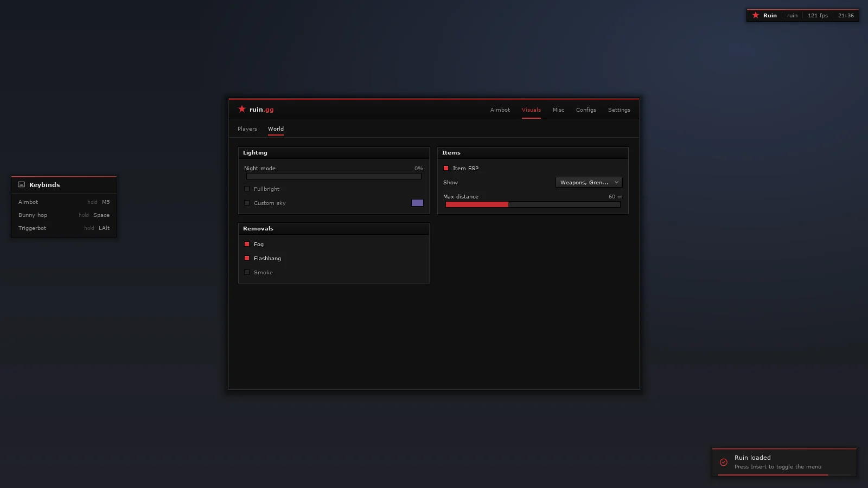Select the World sub-tab
This screenshot has height=488, width=868.
coord(276,129)
